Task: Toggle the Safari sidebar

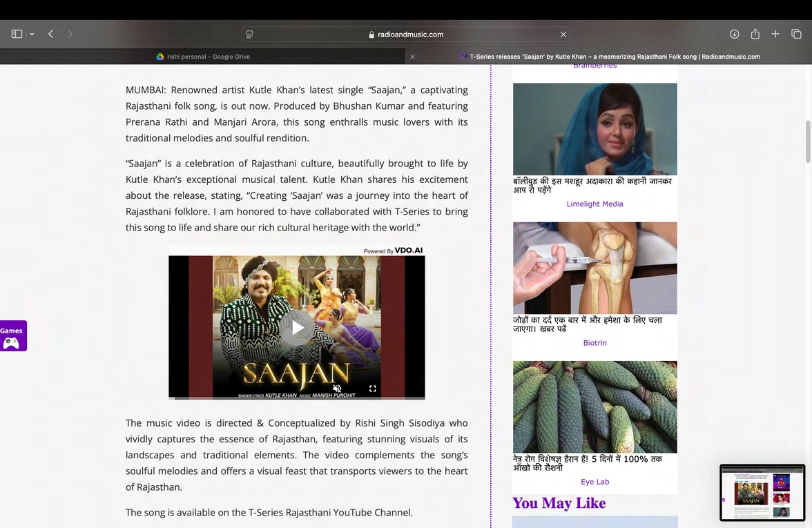Action: [x=17, y=35]
